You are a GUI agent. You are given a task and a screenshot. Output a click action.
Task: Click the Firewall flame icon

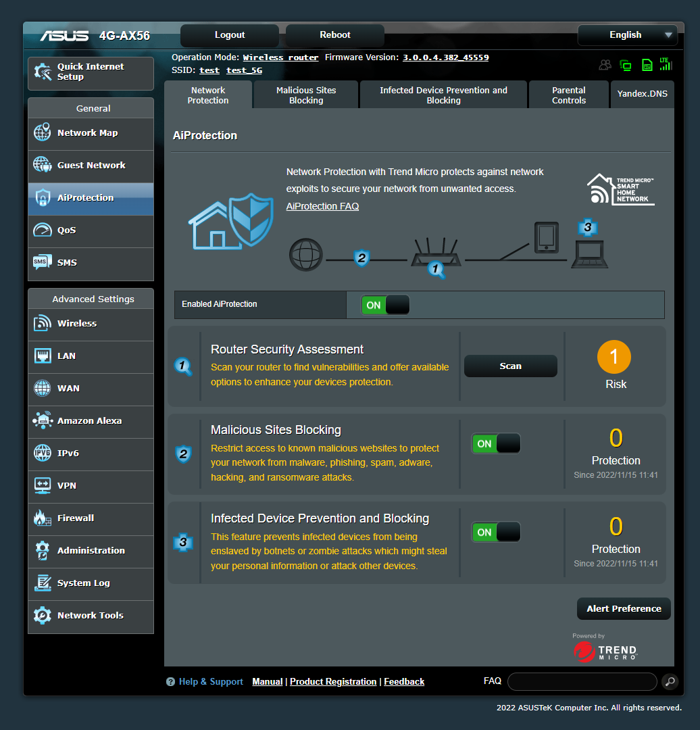(x=43, y=518)
